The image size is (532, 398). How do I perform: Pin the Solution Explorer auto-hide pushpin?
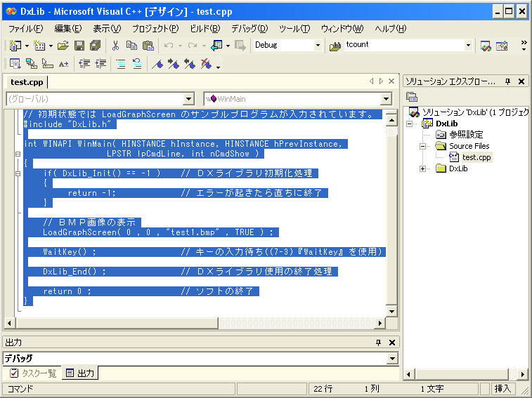[507, 81]
